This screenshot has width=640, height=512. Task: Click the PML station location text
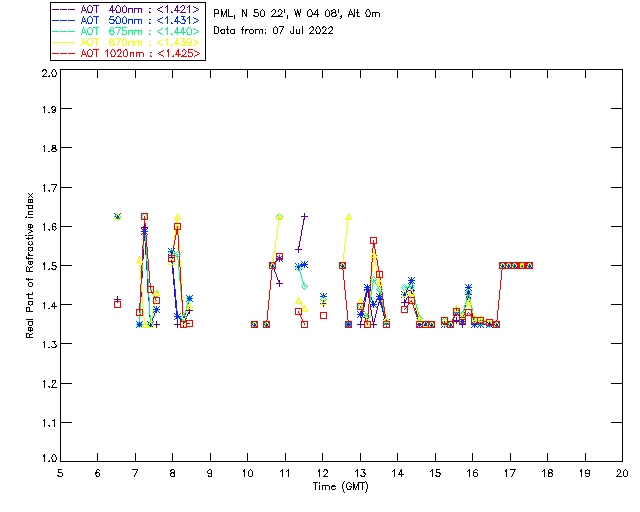pos(297,14)
